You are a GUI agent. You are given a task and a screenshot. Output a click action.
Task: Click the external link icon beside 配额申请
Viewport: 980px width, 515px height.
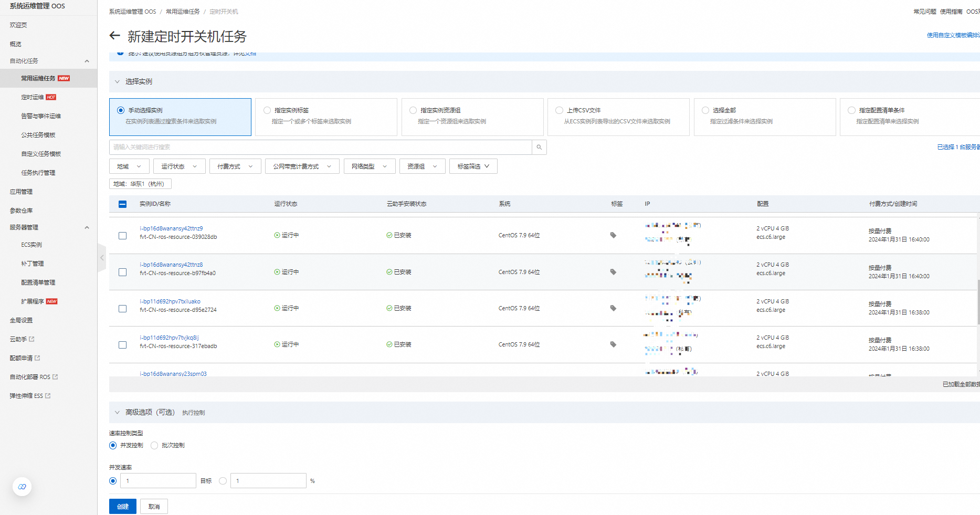pyautogui.click(x=38, y=358)
